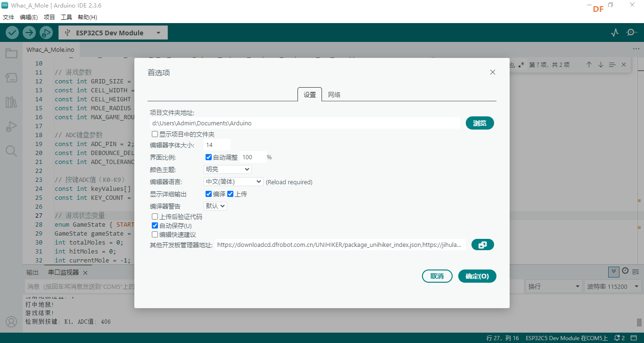The height and width of the screenshot is (343, 644).
Task: Switch to the 网络 tab
Action: pyautogui.click(x=334, y=95)
